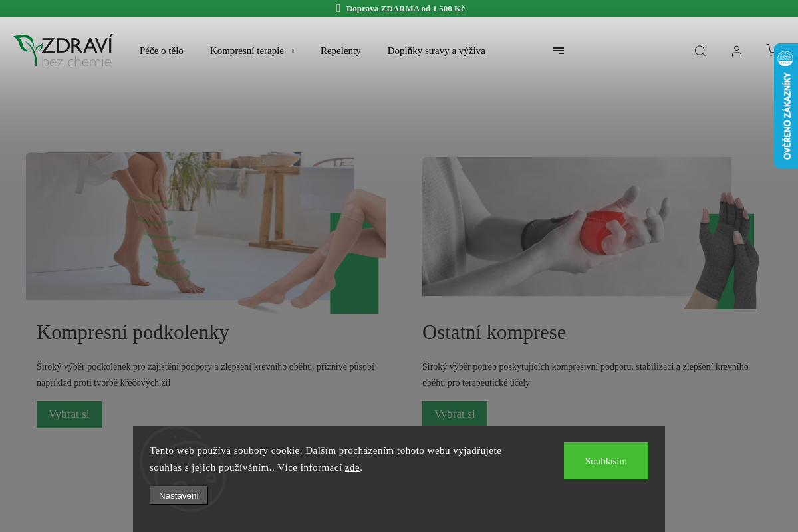
Task: Open the Ověřeno zákazníky badge
Action: [785, 106]
